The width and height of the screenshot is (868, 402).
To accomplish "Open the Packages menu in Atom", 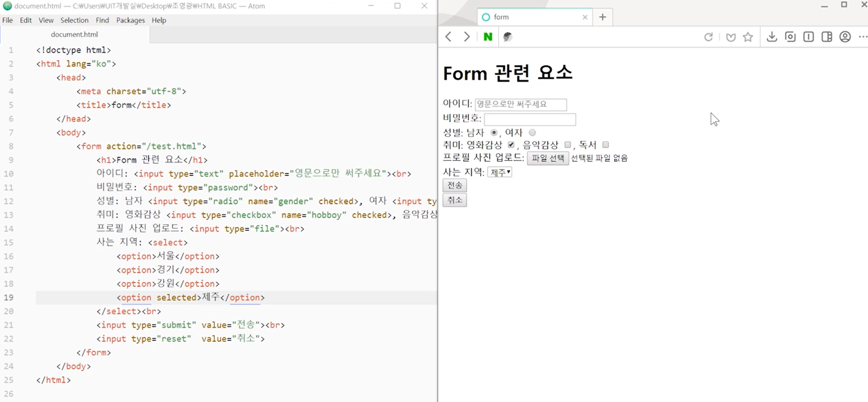I will (130, 20).
